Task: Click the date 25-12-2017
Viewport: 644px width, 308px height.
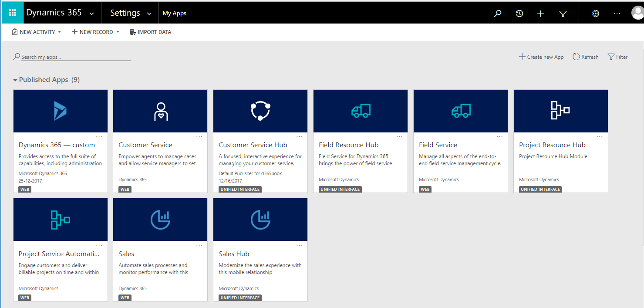Action: (x=30, y=181)
